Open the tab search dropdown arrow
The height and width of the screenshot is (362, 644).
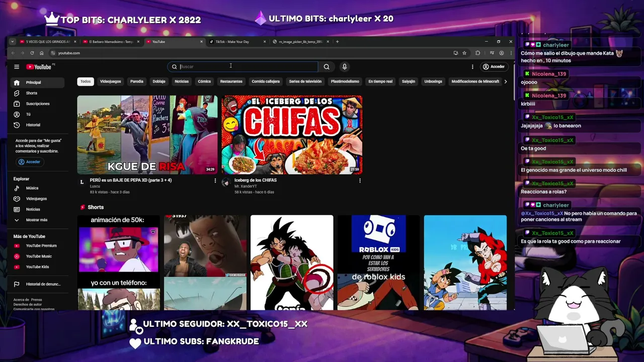click(x=12, y=42)
